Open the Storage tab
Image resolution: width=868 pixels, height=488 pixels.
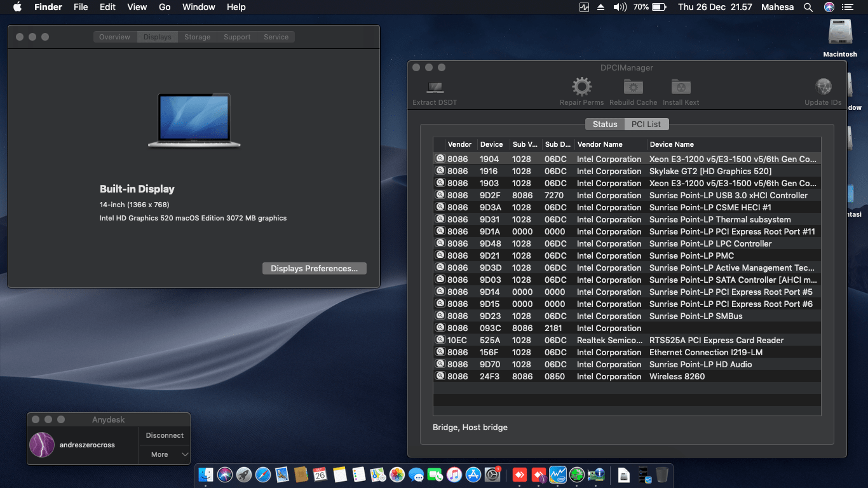click(197, 37)
